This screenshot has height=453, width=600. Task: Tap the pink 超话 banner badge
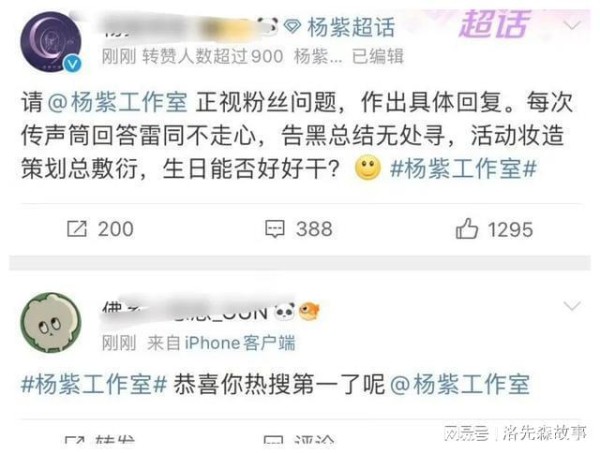click(494, 24)
